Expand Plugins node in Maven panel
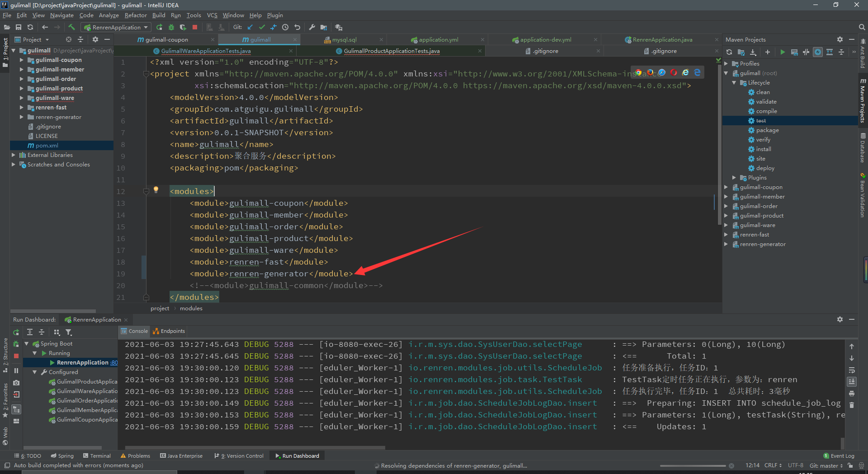The height and width of the screenshot is (474, 868). pos(734,177)
